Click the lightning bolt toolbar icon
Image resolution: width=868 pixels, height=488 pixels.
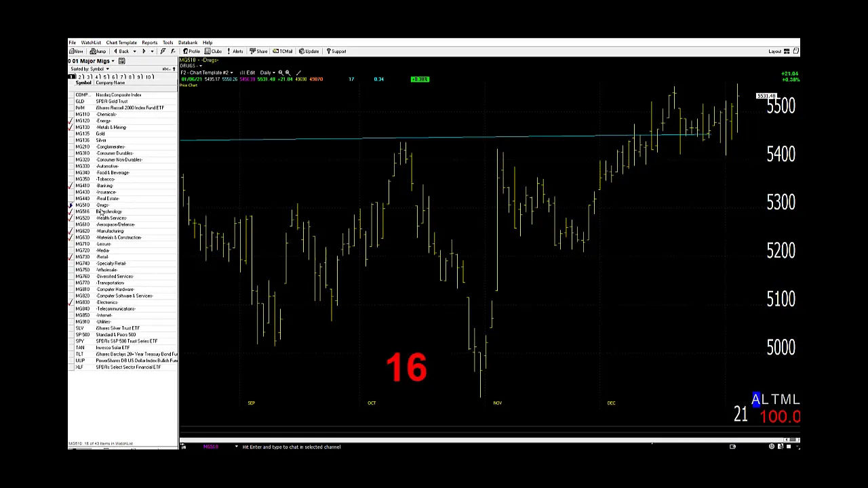point(163,52)
